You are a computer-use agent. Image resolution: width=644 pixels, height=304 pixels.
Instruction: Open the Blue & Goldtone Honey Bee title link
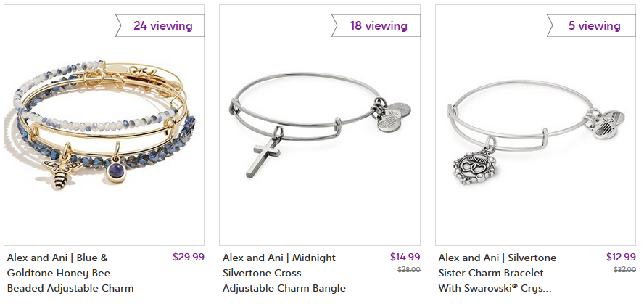(x=70, y=273)
